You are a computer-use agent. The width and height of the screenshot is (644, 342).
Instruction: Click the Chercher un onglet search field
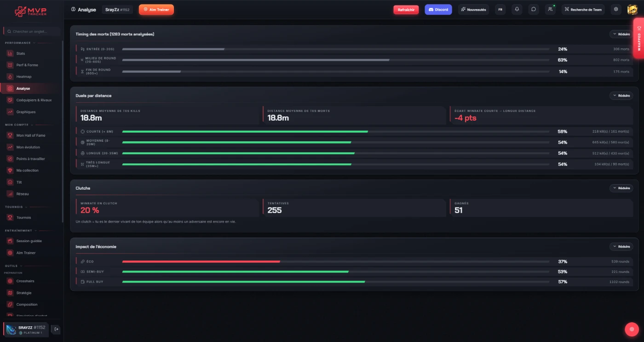pos(32,31)
